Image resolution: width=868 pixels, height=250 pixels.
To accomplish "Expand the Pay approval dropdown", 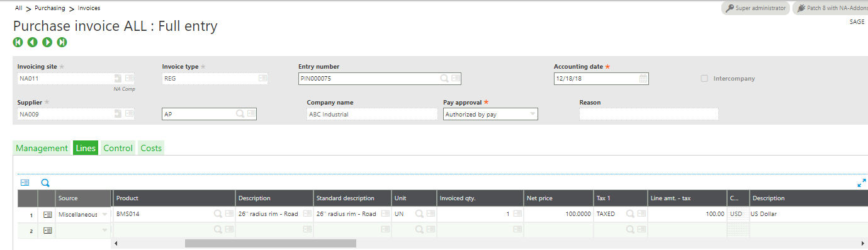I will [x=533, y=115].
